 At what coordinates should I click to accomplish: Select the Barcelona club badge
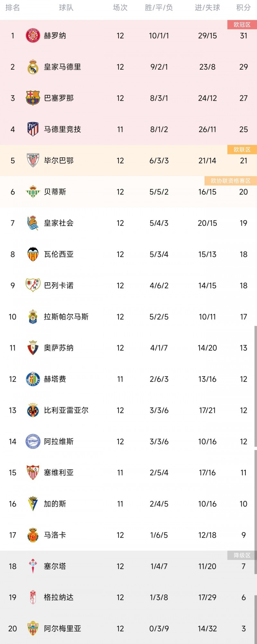(x=33, y=98)
